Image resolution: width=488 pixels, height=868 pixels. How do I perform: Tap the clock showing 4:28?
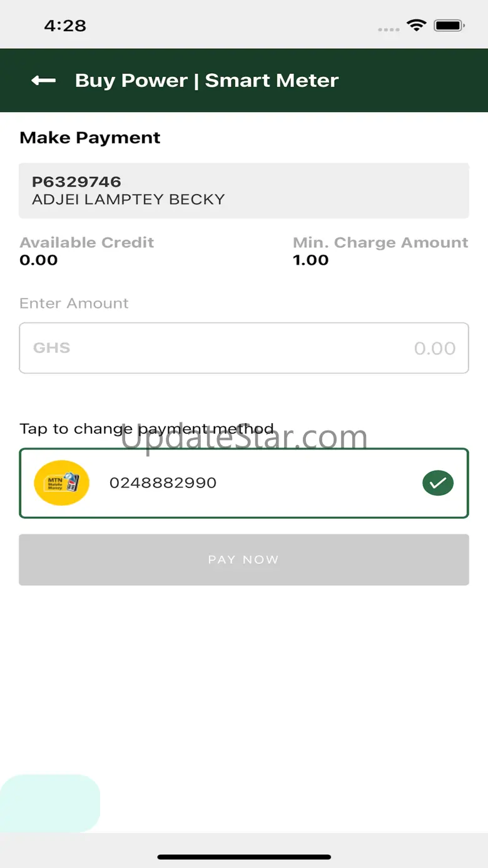(65, 26)
